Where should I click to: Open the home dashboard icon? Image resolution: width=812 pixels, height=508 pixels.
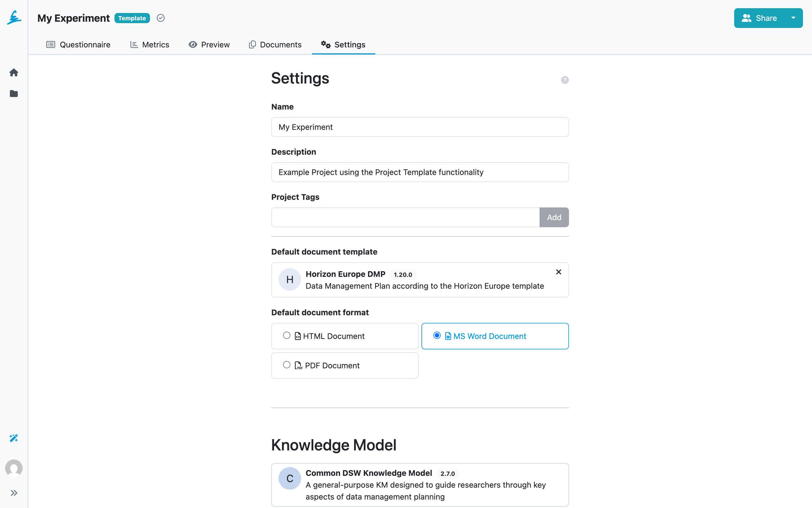click(x=14, y=73)
